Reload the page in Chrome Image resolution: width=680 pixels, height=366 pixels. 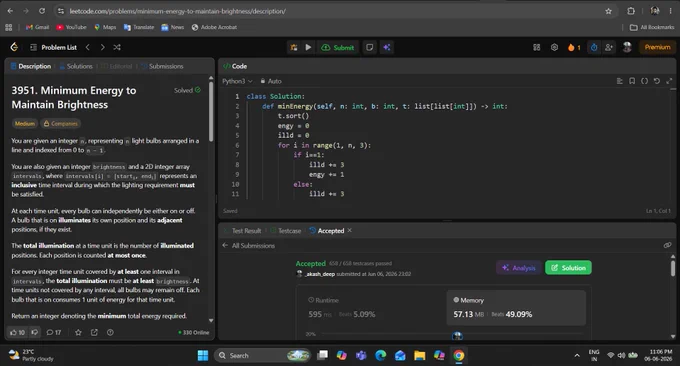tap(42, 11)
